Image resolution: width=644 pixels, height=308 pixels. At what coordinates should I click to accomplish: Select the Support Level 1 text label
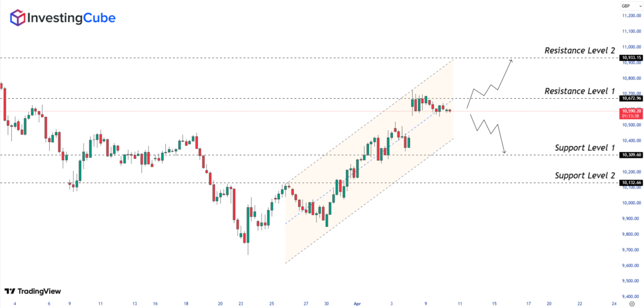click(585, 148)
